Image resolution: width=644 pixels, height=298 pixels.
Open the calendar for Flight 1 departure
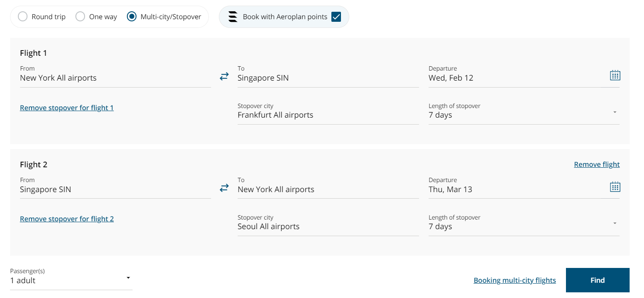coord(615,75)
